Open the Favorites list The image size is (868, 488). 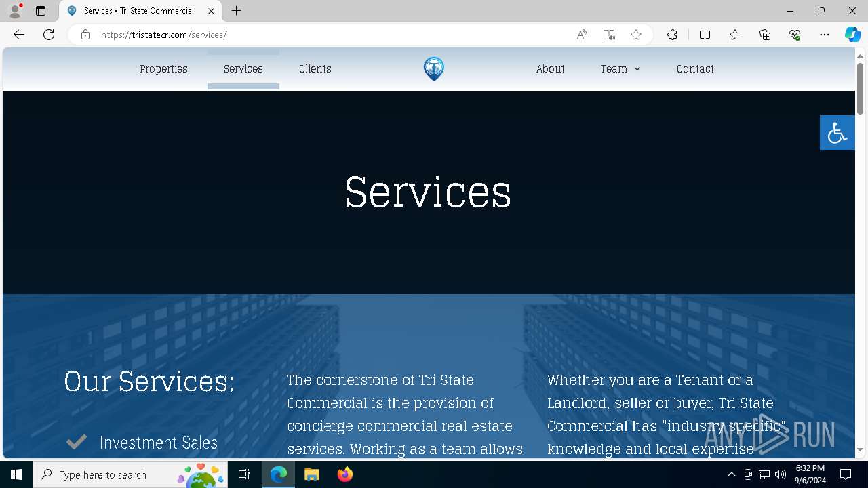pos(735,35)
